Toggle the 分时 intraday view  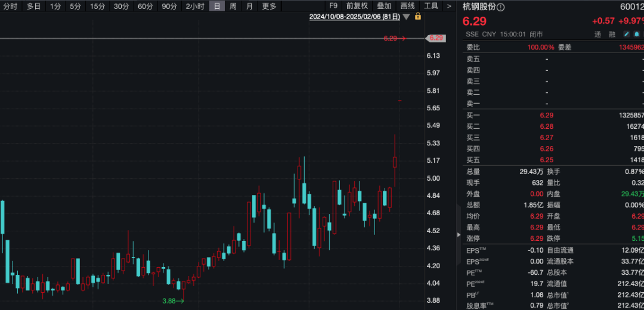point(10,6)
